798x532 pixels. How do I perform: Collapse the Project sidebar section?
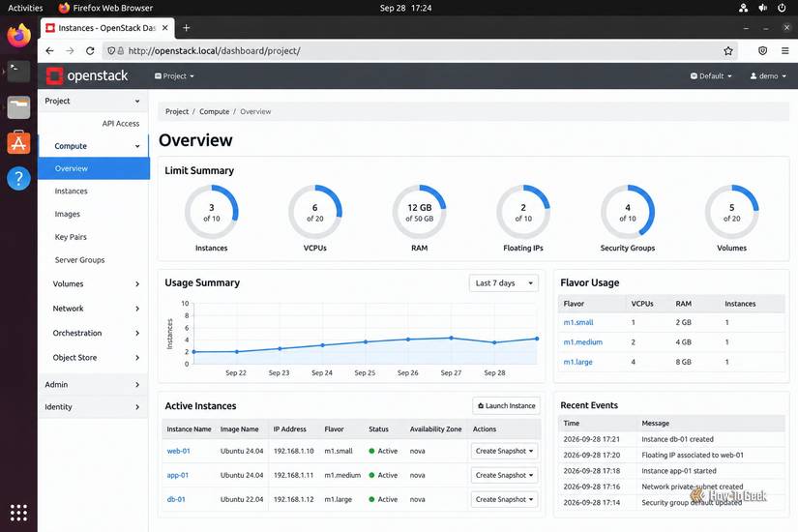(x=93, y=101)
